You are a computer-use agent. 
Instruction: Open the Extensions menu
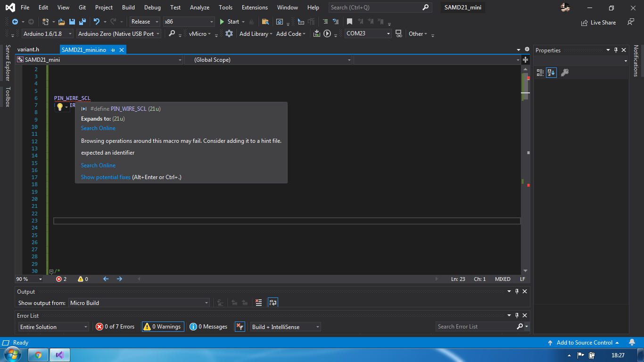click(x=255, y=8)
